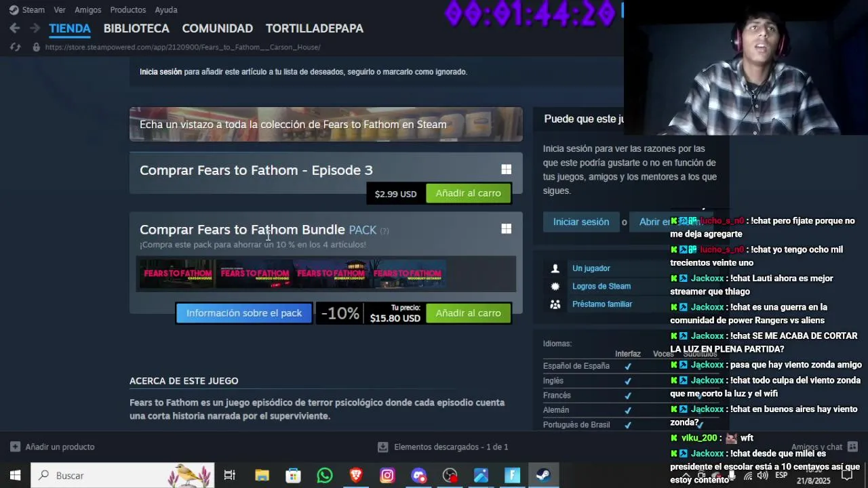Go back with the navigation arrow
This screenshot has height=488, width=868.
(15, 28)
